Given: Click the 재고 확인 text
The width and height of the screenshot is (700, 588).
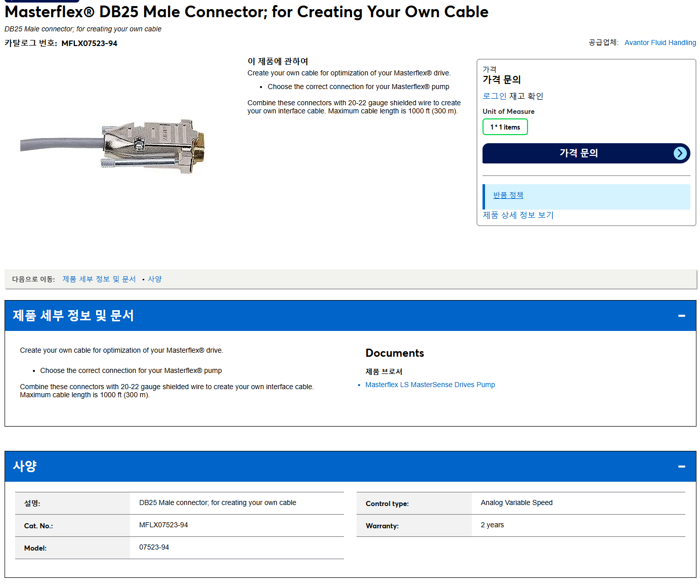Looking at the screenshot, I should point(526,96).
